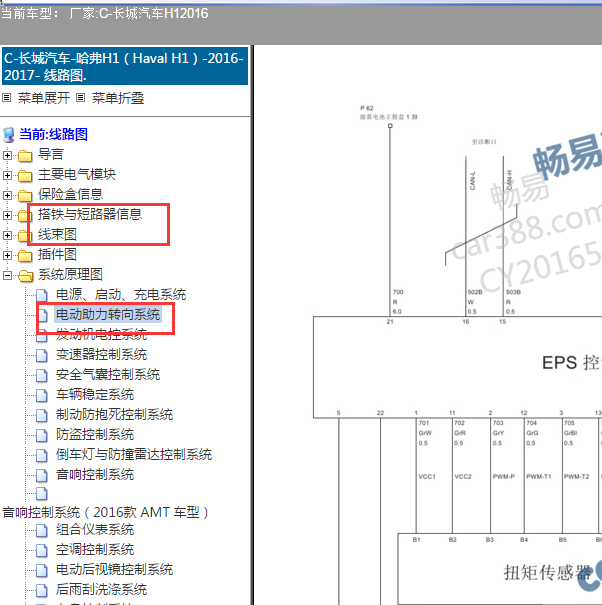
Task: Click the document icon beside 空调控制系统
Action: 42,551
